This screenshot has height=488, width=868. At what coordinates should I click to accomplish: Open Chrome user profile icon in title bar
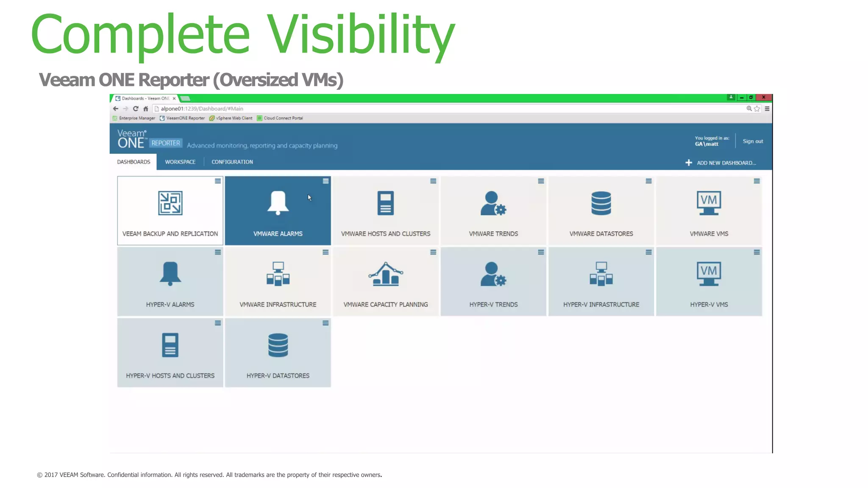[731, 97]
